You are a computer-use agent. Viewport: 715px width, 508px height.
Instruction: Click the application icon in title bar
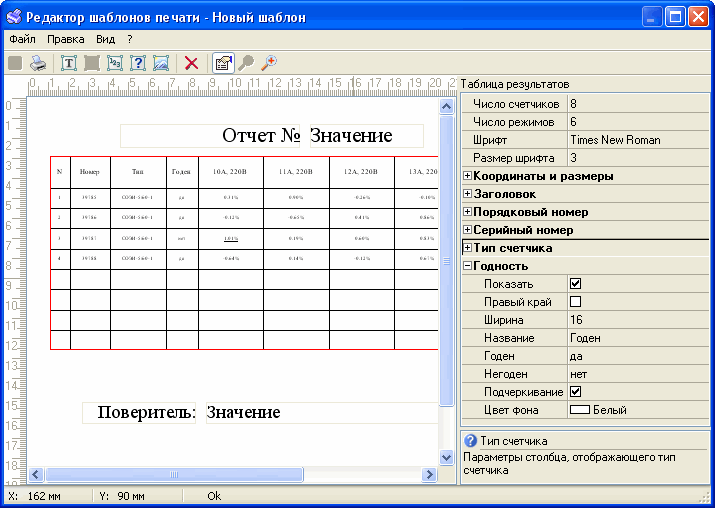(14, 16)
